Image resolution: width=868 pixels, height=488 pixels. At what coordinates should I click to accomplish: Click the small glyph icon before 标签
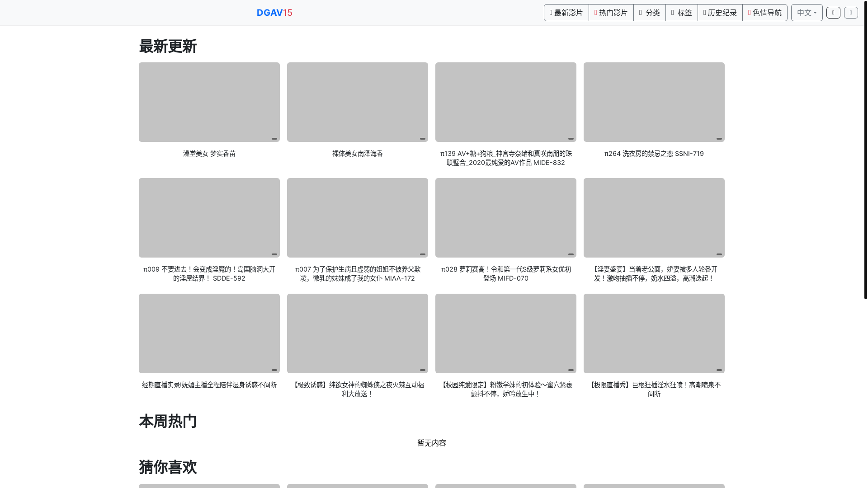[673, 13]
